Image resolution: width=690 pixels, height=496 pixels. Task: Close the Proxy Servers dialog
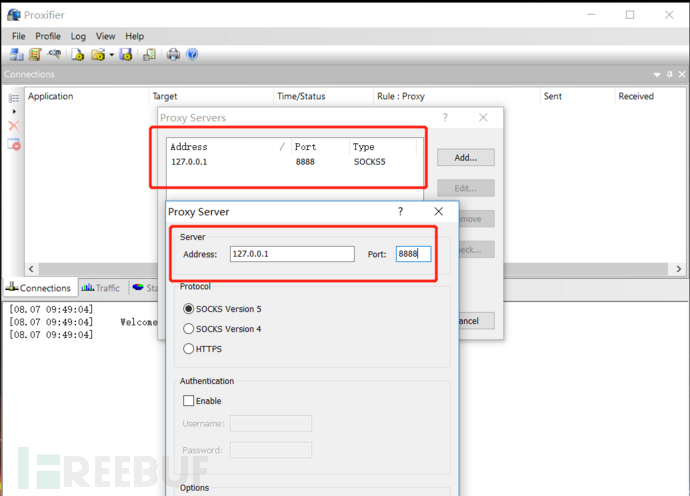(483, 118)
